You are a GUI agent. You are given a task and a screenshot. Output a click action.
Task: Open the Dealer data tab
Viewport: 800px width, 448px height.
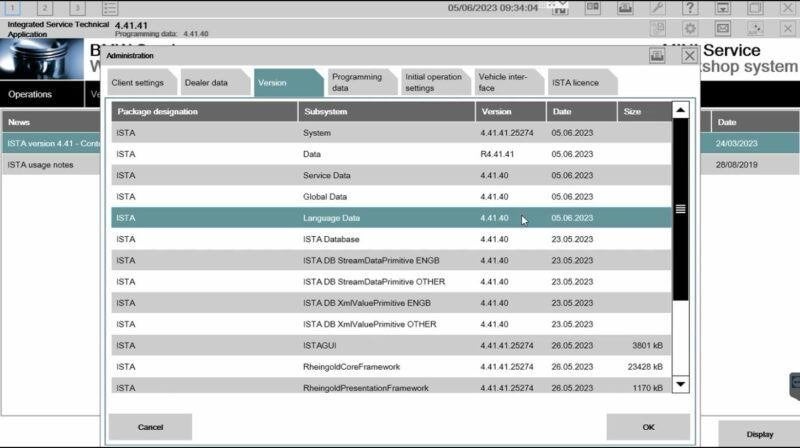[215, 83]
